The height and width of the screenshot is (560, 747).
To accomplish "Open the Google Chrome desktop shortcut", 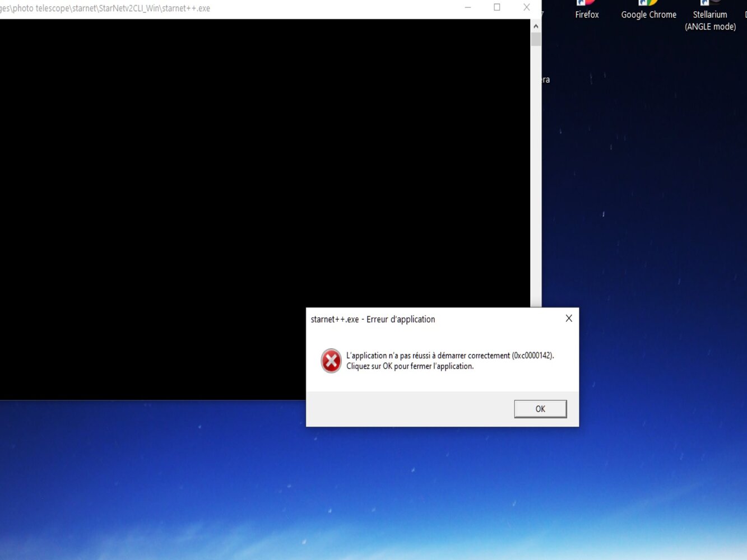I will [x=648, y=11].
